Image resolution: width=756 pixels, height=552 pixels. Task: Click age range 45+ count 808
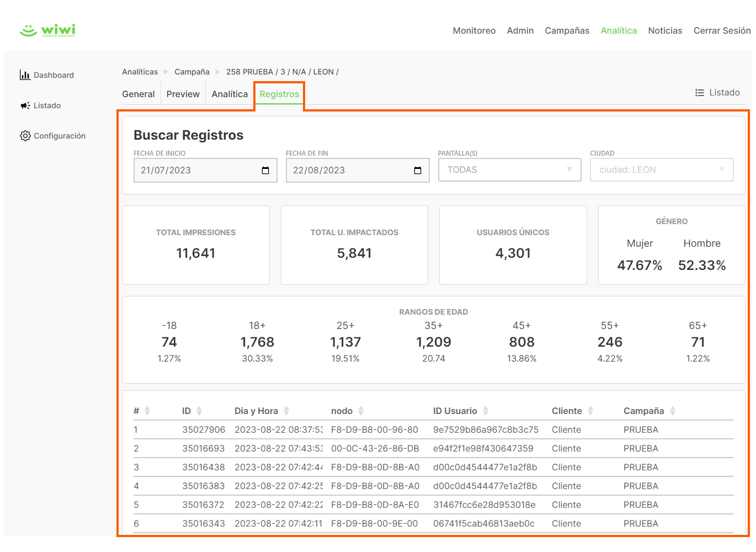[x=522, y=342]
